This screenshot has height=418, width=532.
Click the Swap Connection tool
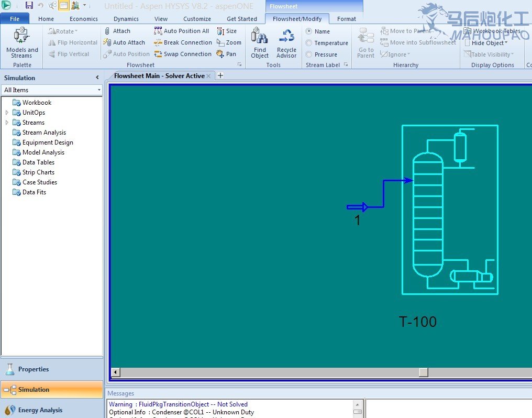click(183, 54)
